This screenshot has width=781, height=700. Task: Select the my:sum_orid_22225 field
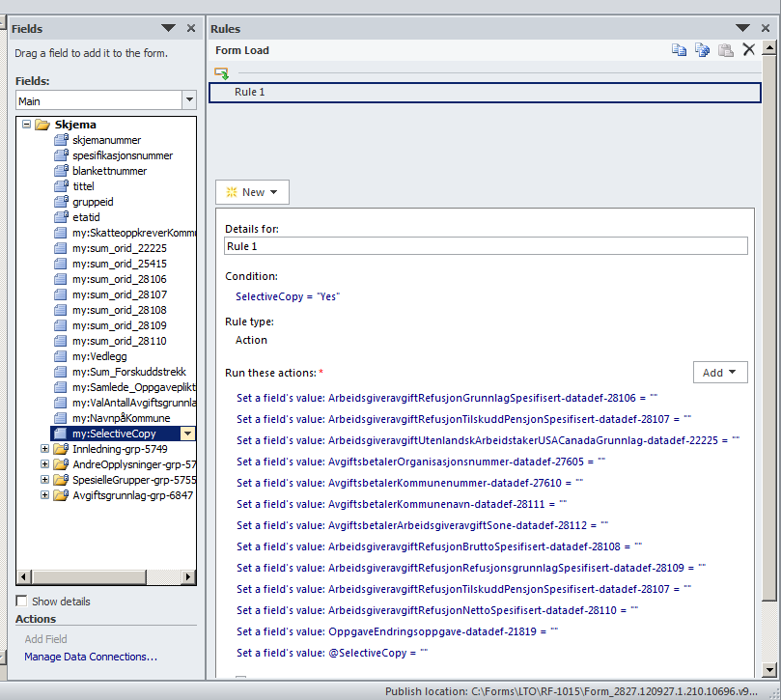pos(120,248)
